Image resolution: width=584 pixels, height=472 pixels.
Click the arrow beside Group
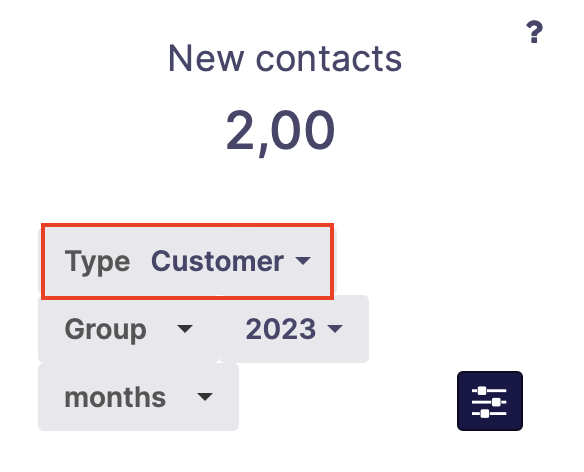[x=185, y=329]
